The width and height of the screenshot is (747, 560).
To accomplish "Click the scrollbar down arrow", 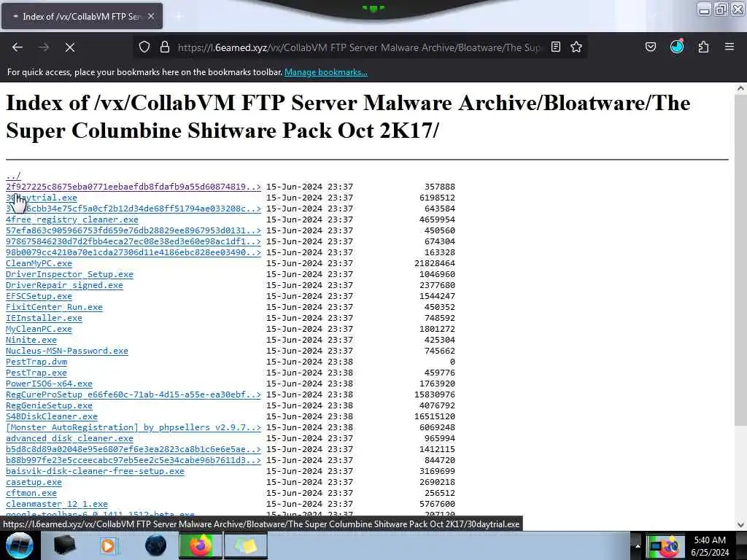I will (740, 525).
